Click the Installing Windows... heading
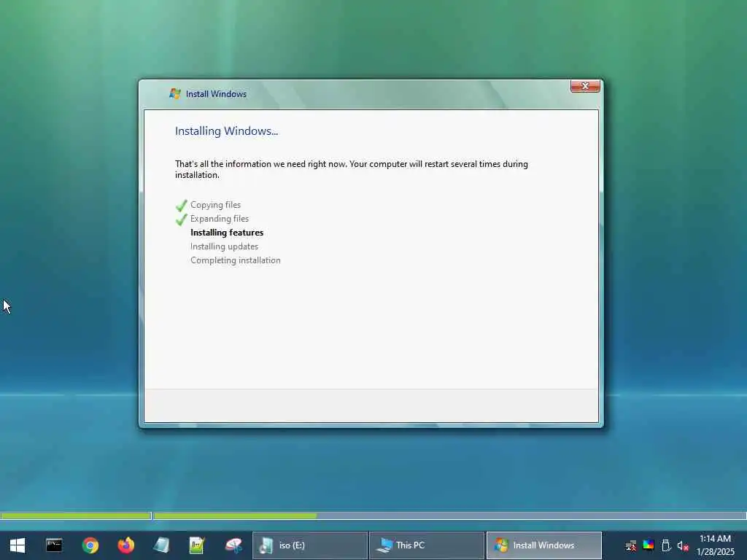The height and width of the screenshot is (560, 747). pos(226,131)
